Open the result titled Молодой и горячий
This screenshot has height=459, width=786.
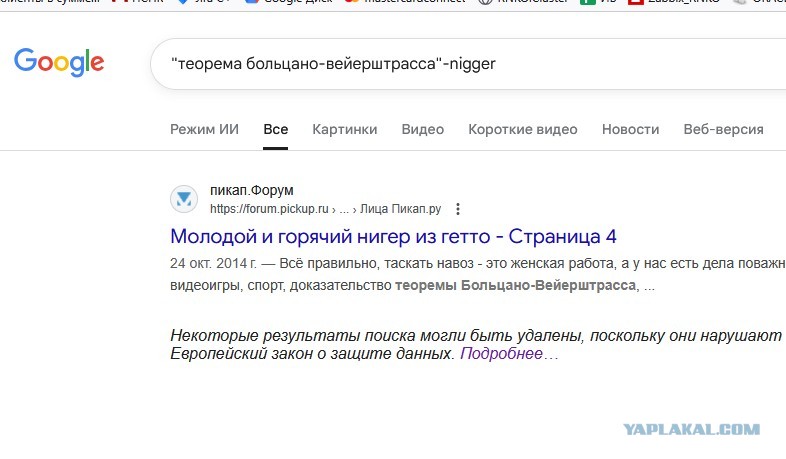click(394, 236)
